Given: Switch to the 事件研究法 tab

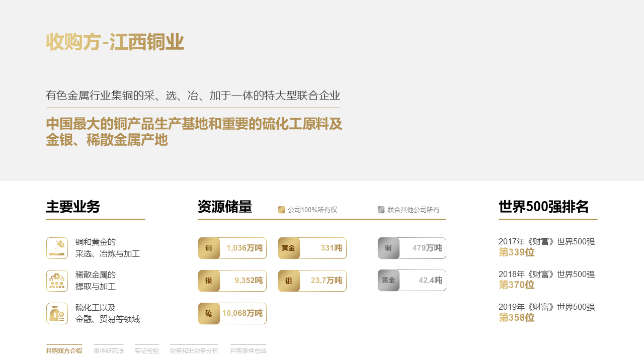Looking at the screenshot, I should [109, 350].
